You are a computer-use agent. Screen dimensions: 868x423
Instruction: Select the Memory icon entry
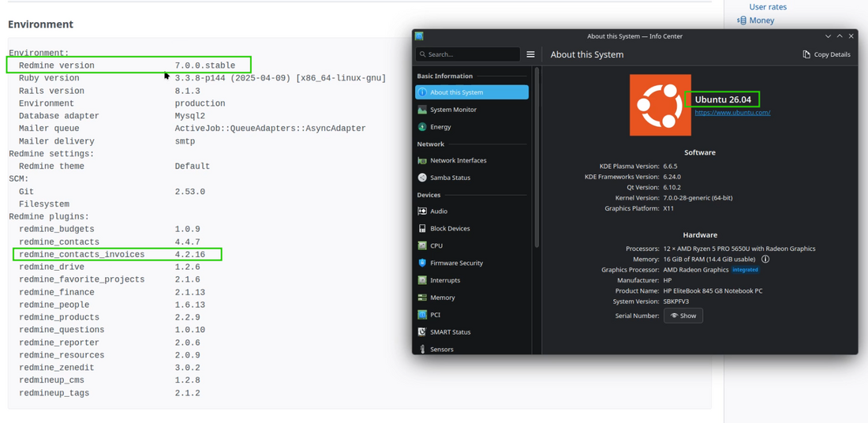[x=422, y=298]
